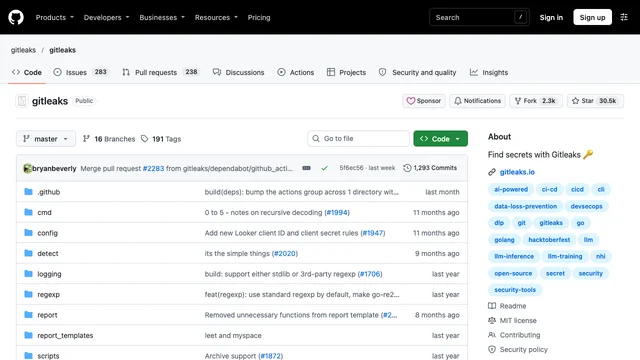Open the report_templates folder

tap(65, 335)
